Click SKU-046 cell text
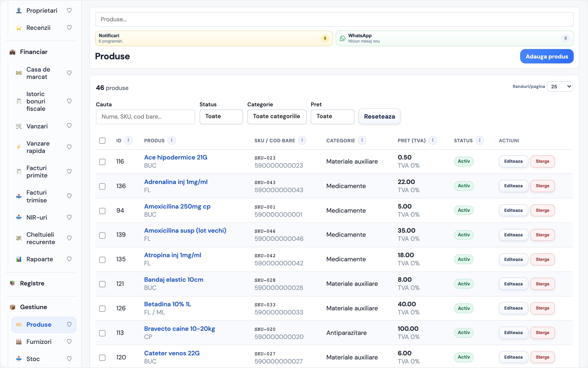 [x=265, y=231]
